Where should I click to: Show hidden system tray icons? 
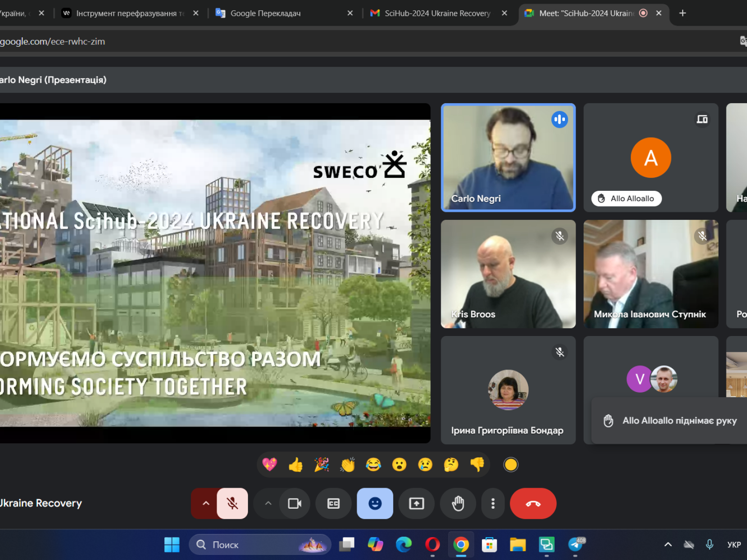668,545
